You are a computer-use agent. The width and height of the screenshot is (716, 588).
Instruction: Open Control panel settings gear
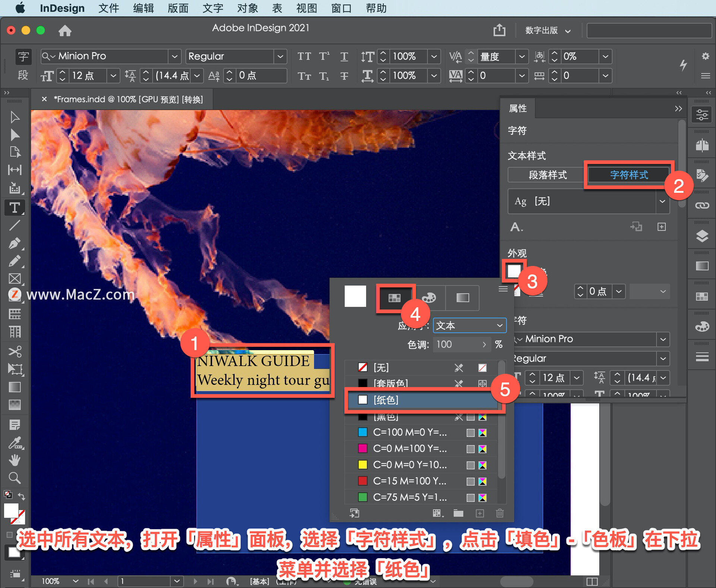[x=705, y=56]
